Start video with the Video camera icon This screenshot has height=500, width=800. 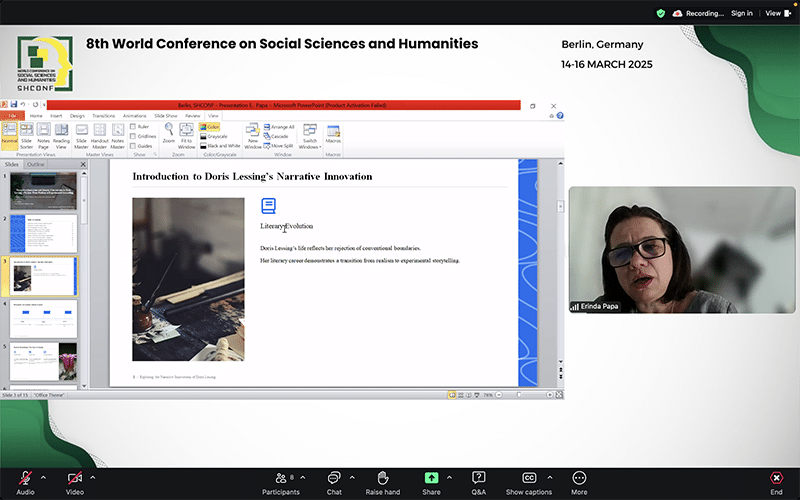coord(74,478)
